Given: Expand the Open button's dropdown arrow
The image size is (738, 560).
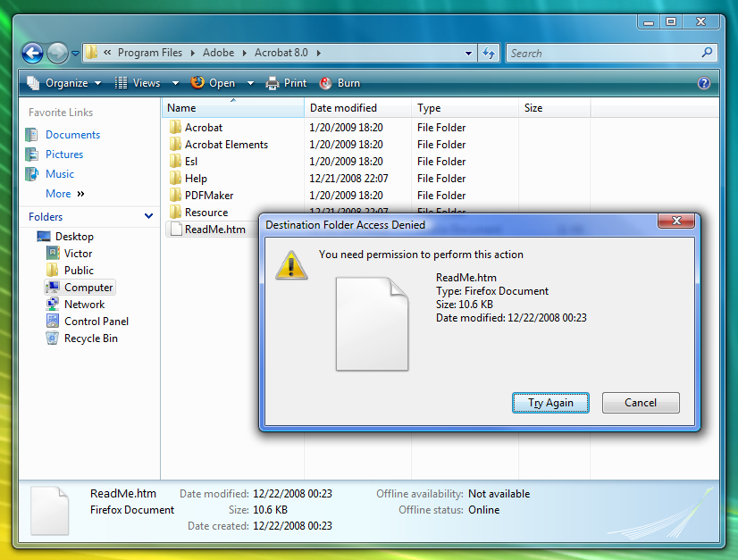Looking at the screenshot, I should (250, 83).
